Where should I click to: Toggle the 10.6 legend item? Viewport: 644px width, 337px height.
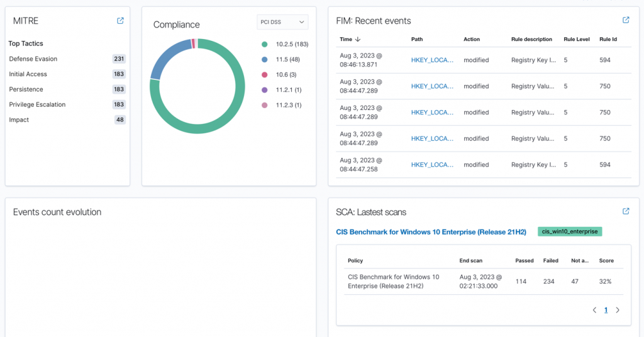point(286,75)
